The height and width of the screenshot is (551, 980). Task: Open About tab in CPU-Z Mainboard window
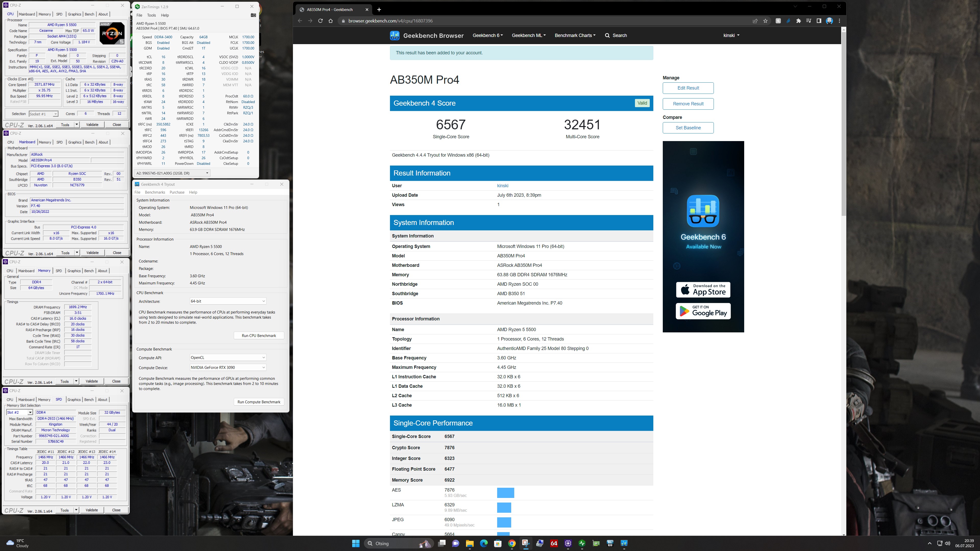pos(103,142)
